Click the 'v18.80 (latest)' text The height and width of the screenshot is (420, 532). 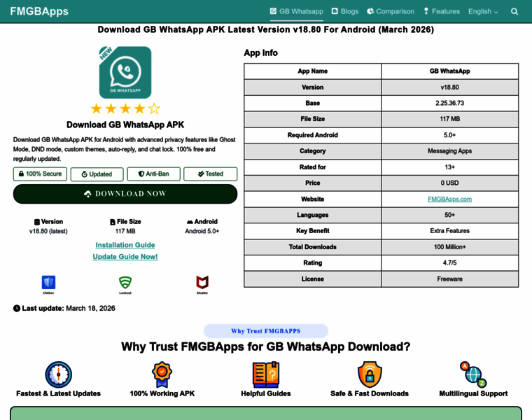click(48, 232)
